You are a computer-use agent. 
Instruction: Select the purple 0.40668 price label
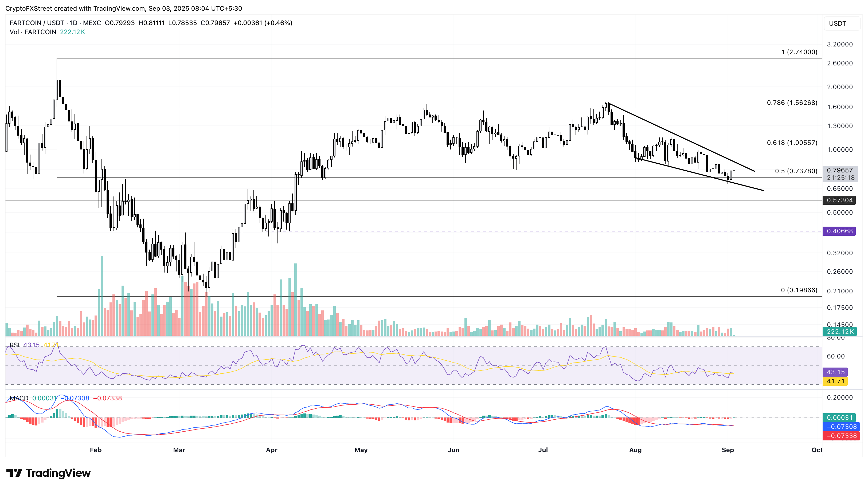[x=839, y=231]
